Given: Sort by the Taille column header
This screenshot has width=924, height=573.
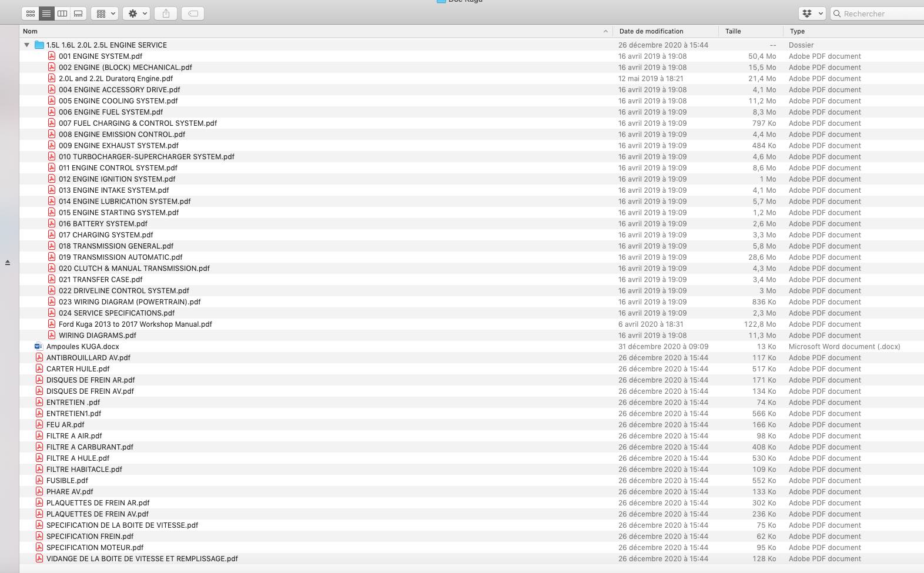Looking at the screenshot, I should coord(733,31).
